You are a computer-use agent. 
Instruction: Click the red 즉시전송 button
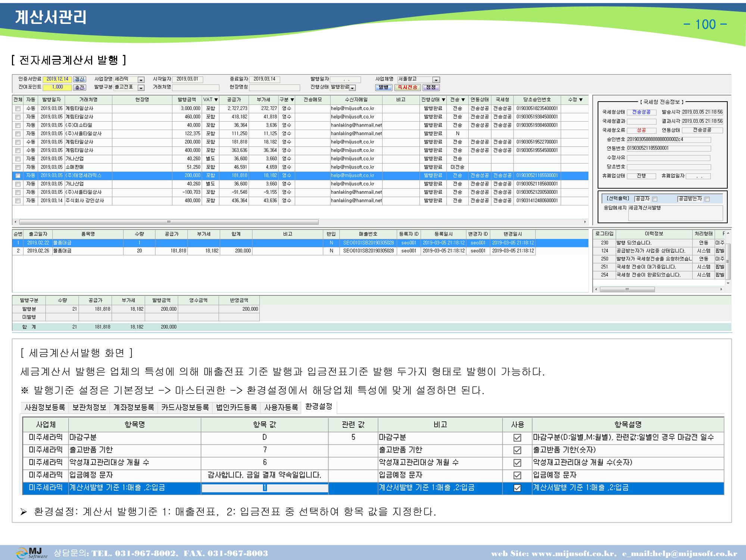[x=407, y=87]
